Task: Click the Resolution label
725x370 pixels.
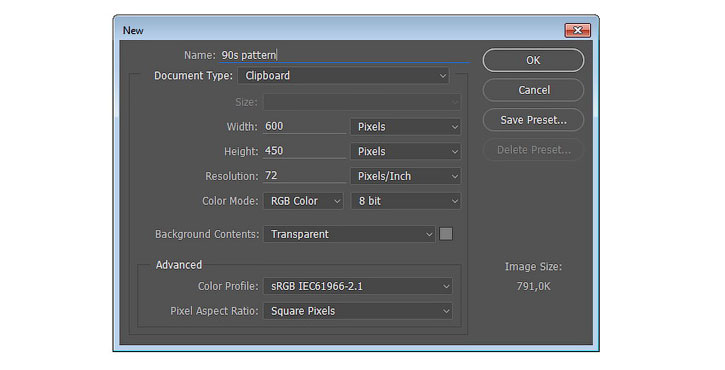Action: (x=232, y=176)
